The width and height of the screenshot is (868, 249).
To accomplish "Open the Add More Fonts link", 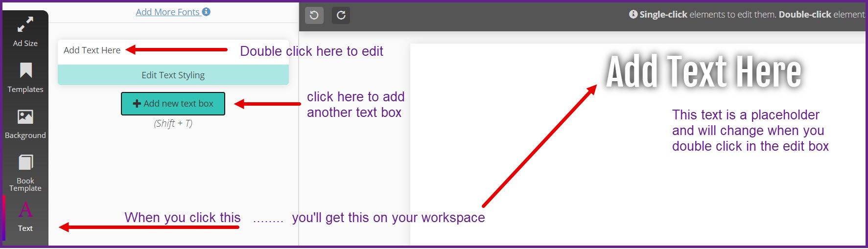I will tap(167, 12).
